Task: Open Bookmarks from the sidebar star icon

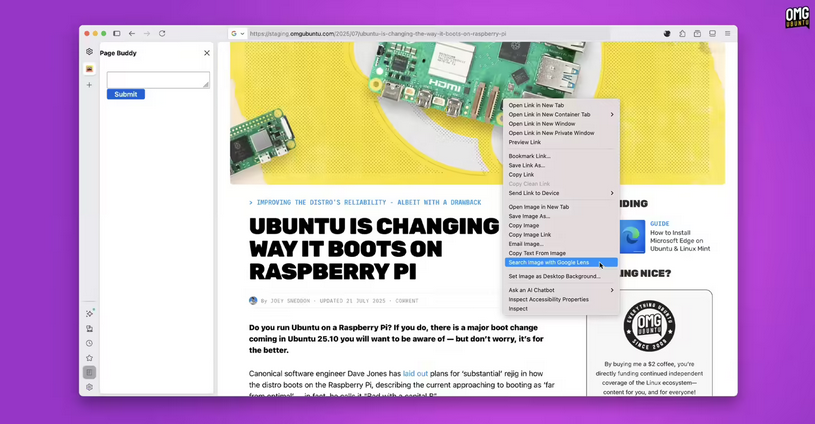Action: click(89, 358)
